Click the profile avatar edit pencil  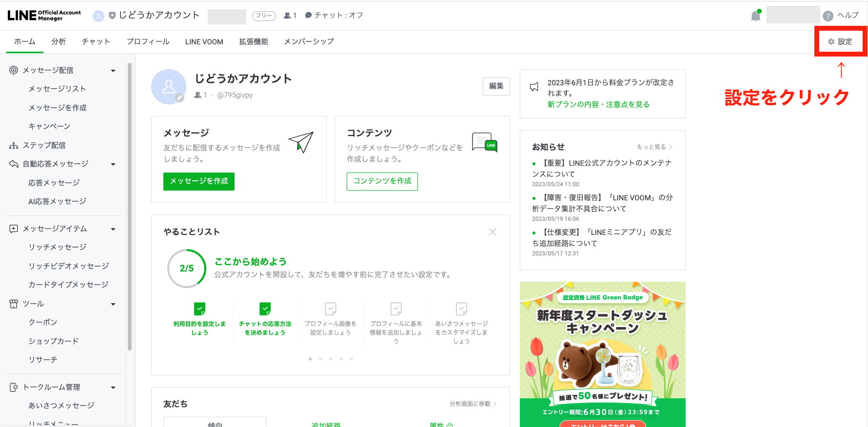click(180, 98)
